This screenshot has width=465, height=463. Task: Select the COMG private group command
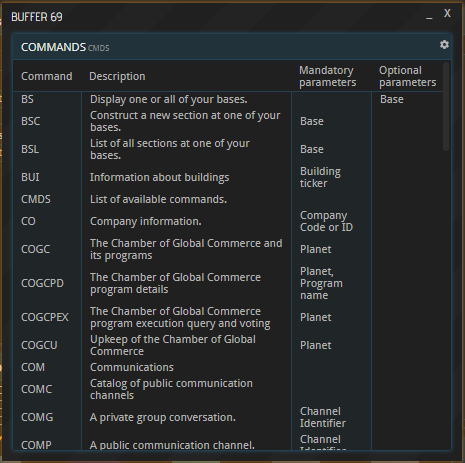37,417
